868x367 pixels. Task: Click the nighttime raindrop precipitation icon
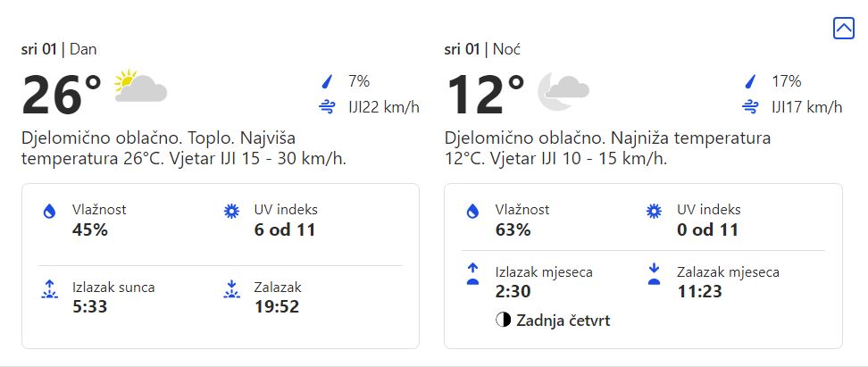coord(750,82)
